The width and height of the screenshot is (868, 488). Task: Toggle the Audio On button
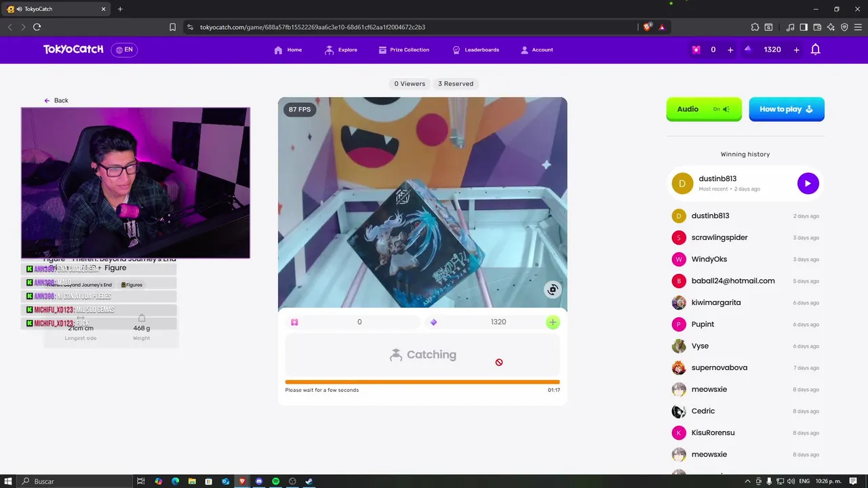click(704, 109)
